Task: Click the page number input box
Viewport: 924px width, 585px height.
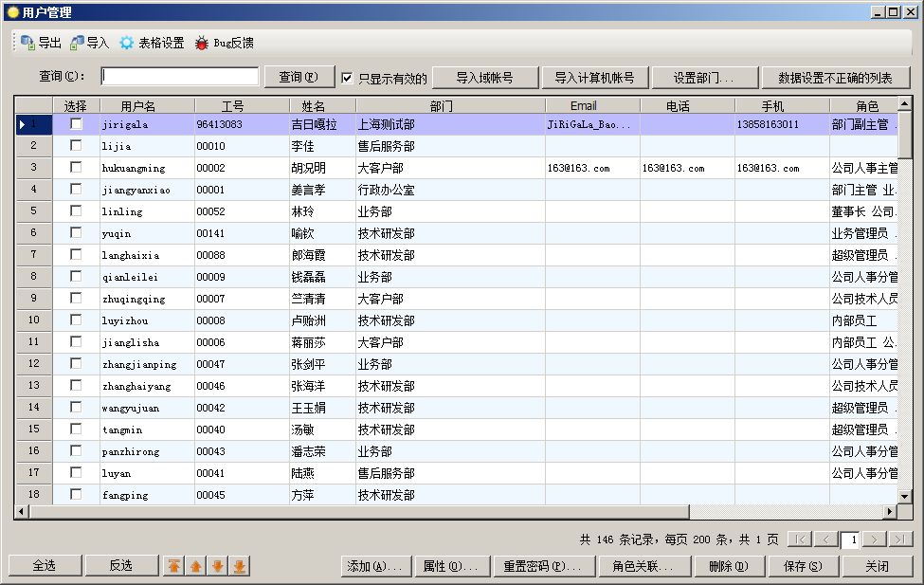Action: (x=850, y=539)
